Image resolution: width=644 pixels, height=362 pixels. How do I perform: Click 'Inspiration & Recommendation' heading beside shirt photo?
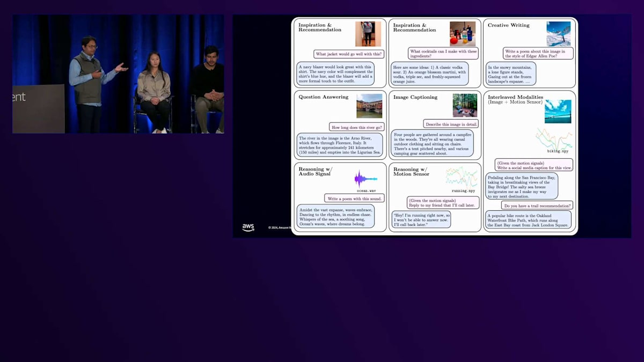pyautogui.click(x=320, y=27)
